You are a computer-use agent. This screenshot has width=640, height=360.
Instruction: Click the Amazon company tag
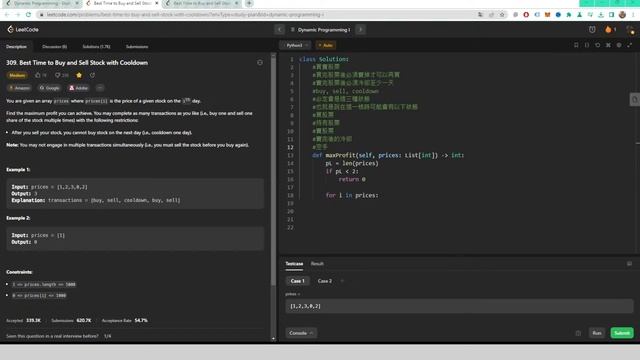point(20,88)
